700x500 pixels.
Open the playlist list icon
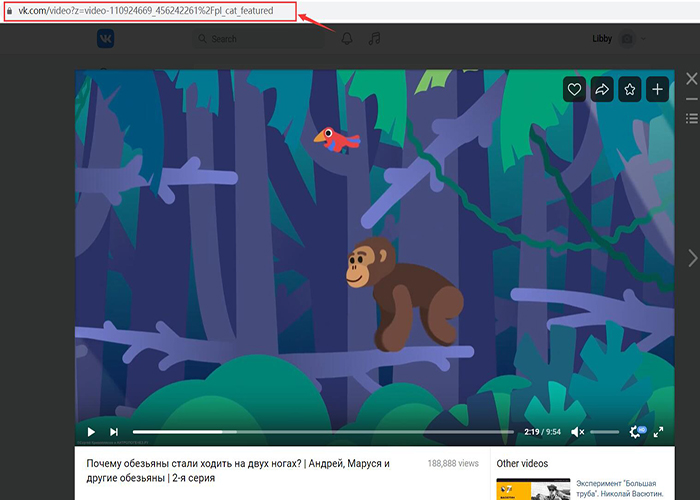692,118
